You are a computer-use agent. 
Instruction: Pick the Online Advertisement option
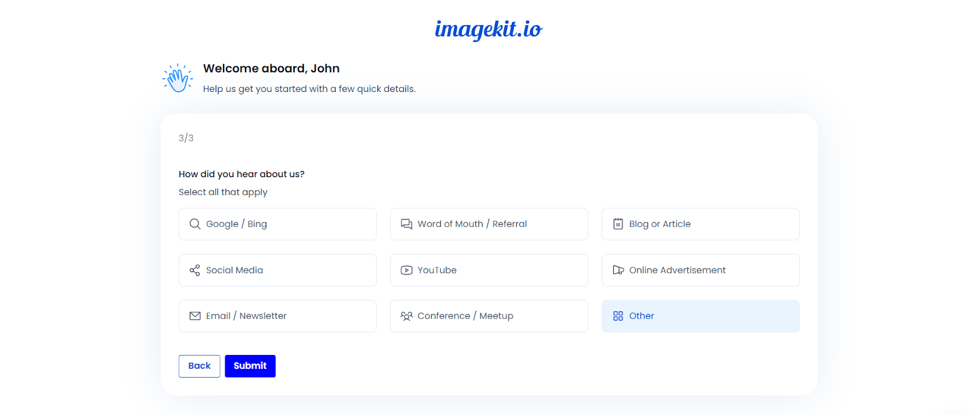pos(699,270)
